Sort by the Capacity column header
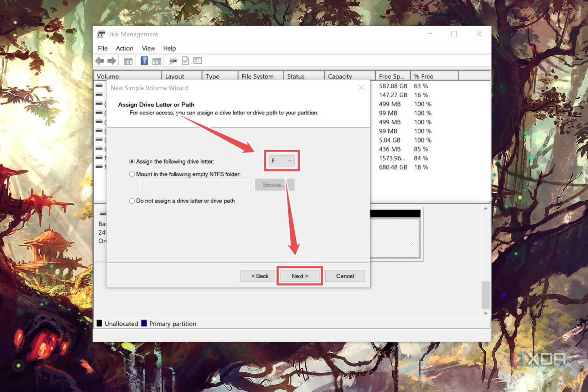This screenshot has height=392, width=588. click(350, 76)
